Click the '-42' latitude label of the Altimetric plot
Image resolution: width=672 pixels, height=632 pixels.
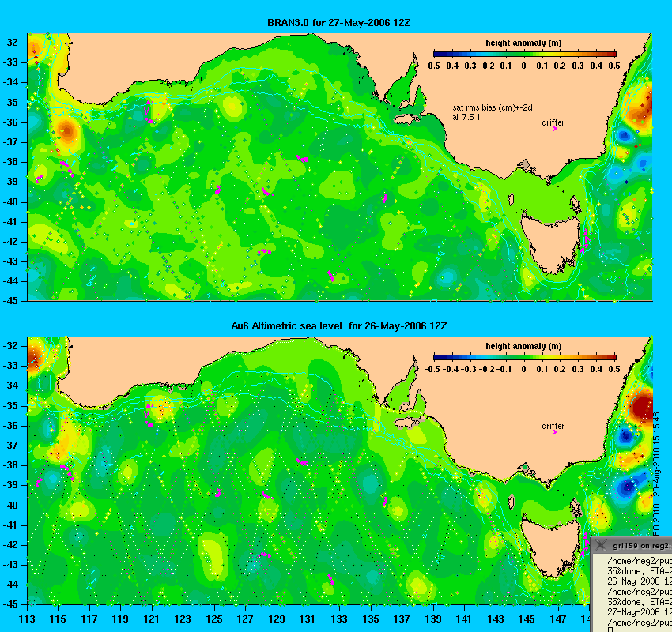coord(10,544)
